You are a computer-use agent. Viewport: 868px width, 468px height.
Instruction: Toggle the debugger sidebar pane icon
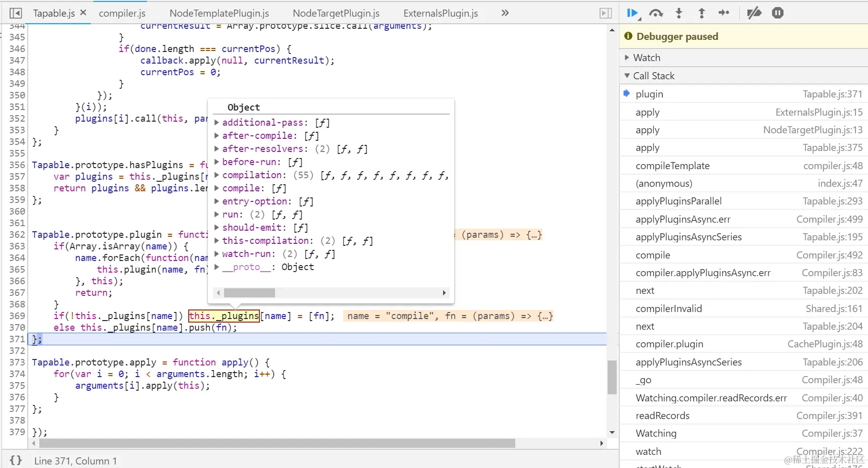(606, 13)
